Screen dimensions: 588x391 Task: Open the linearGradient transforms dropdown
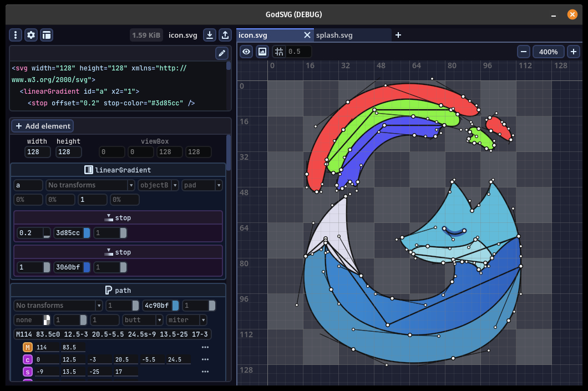(90, 185)
